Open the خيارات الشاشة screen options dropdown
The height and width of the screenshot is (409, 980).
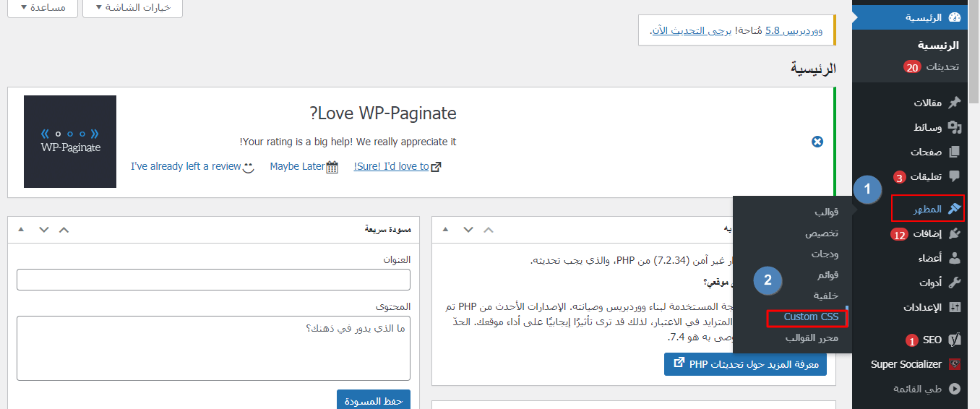click(x=132, y=7)
